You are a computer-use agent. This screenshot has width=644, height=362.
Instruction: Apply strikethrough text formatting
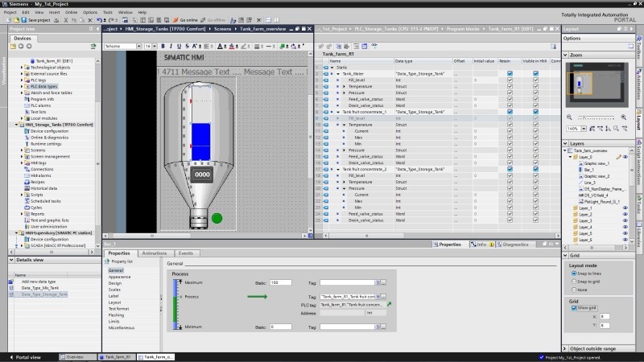pos(187,46)
